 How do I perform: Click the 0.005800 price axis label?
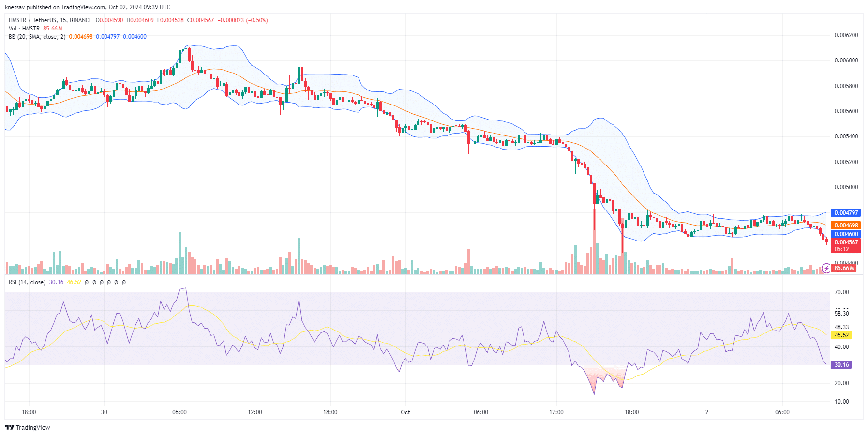[846, 86]
